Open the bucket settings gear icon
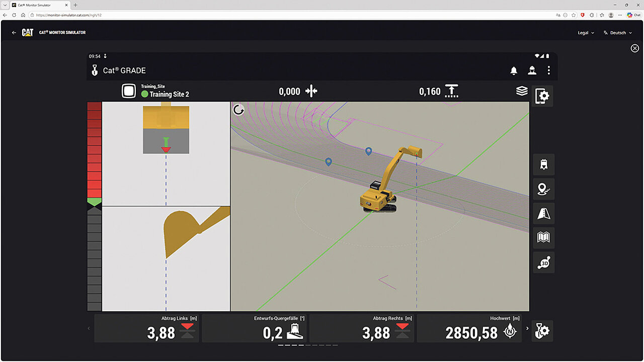The width and height of the screenshot is (644, 362). pyautogui.click(x=542, y=331)
